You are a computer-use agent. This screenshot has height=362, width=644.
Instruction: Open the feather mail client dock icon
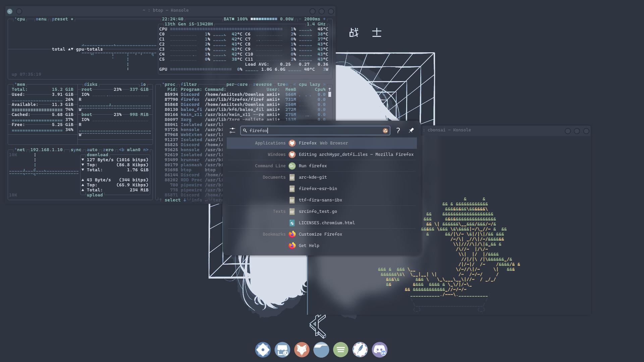point(360,350)
